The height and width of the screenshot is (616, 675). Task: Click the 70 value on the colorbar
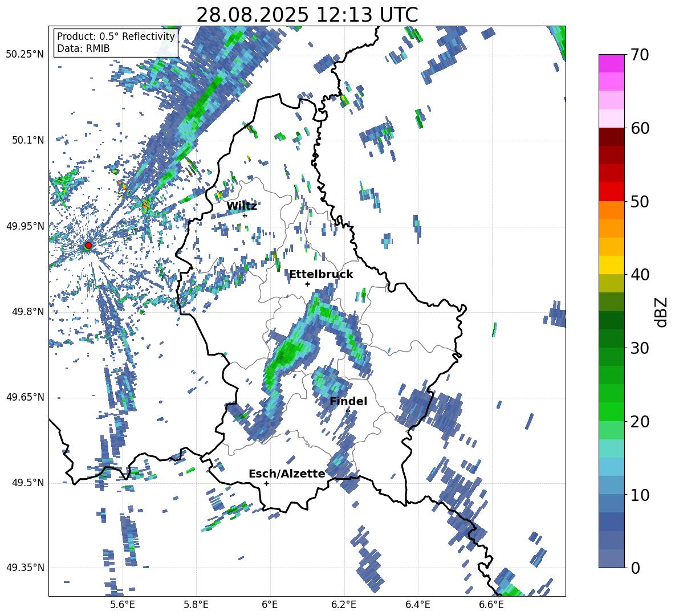coord(640,55)
